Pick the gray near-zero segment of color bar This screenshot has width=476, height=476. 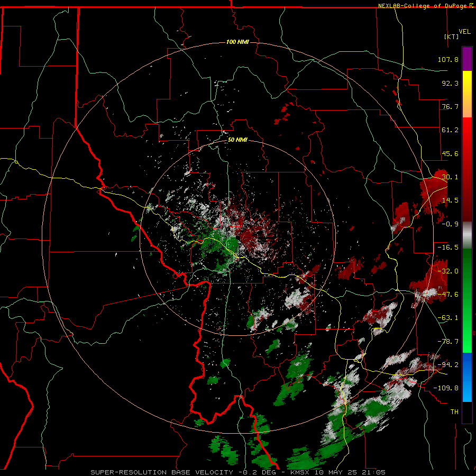[x=467, y=235]
